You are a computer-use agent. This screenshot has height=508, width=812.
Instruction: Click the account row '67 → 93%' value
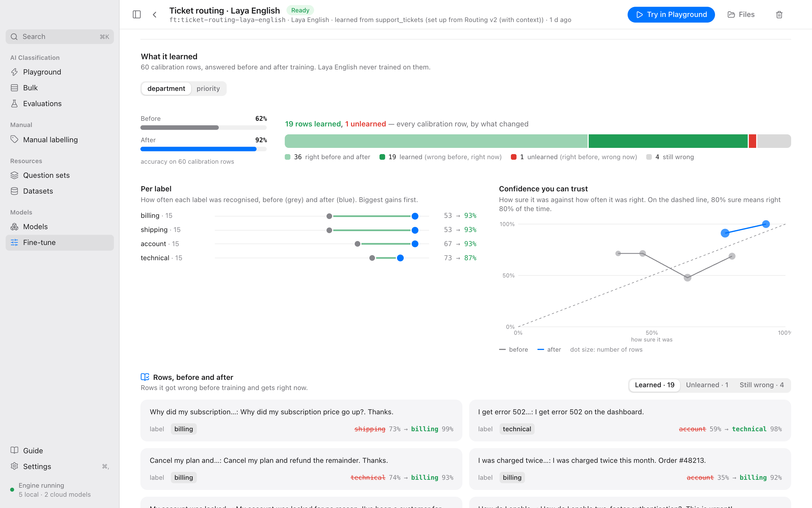point(460,244)
